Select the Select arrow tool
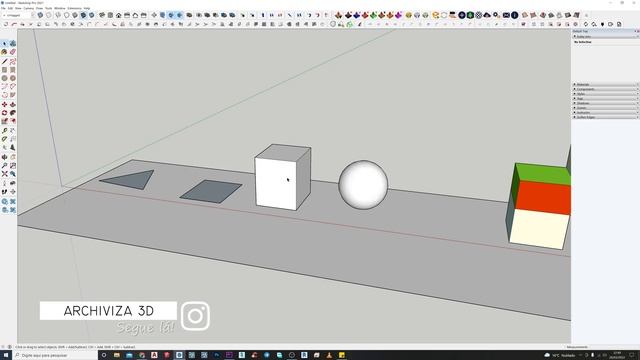640x360 pixels. click(4, 43)
